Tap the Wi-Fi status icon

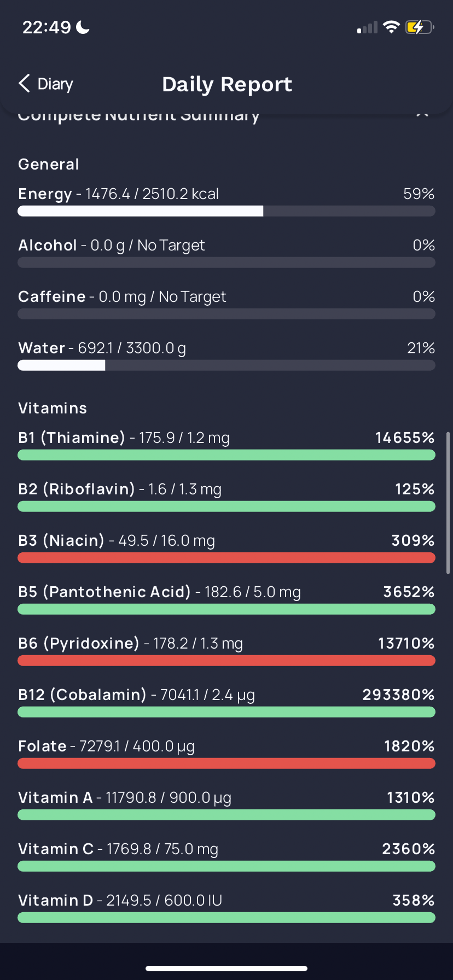point(391,27)
